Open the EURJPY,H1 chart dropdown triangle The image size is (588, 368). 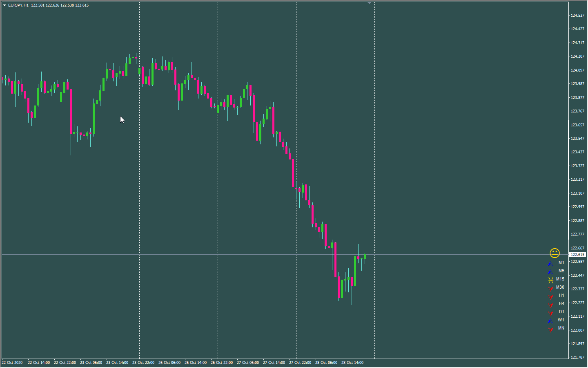tap(5, 5)
